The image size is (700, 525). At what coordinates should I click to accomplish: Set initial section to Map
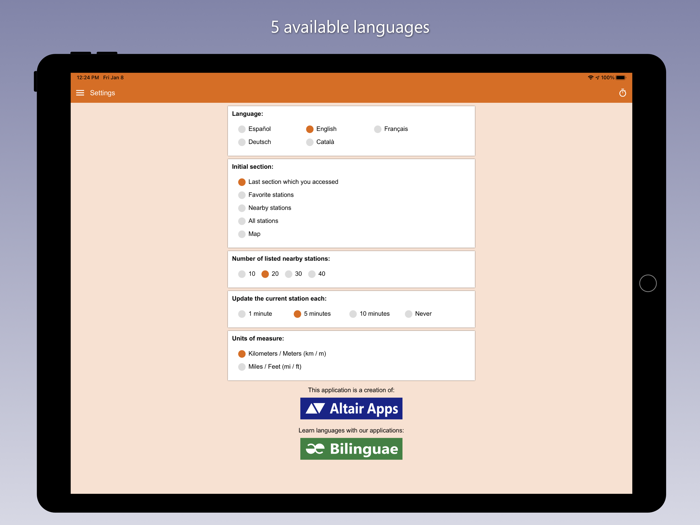tap(249, 234)
